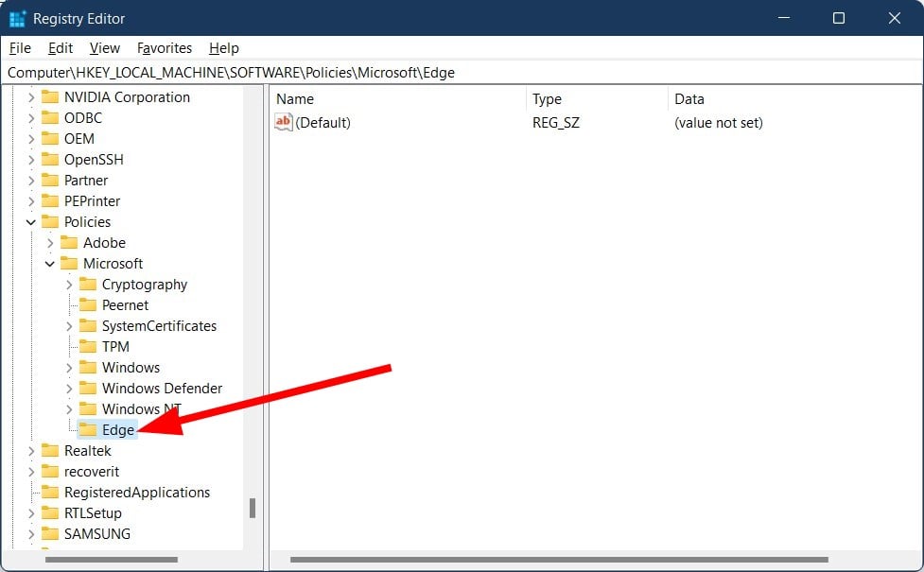
Task: Open the Edit menu
Action: [61, 48]
